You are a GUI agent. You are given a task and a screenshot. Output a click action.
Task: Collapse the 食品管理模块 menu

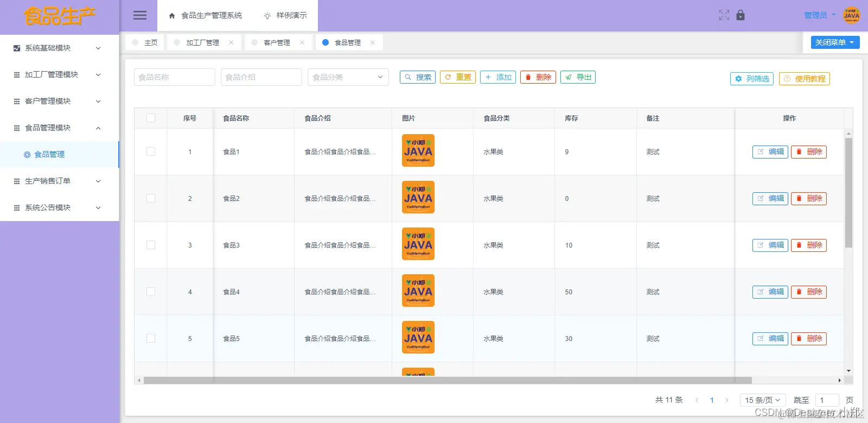coord(59,128)
